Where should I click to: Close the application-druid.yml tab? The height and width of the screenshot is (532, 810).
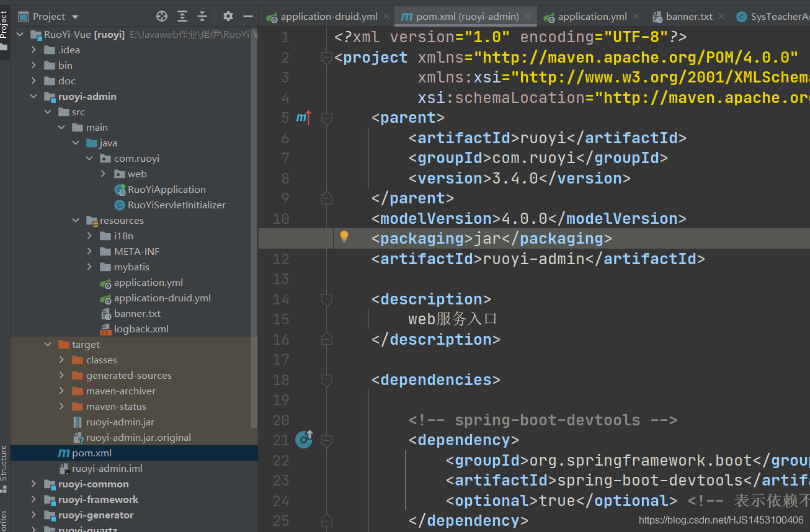(386, 16)
